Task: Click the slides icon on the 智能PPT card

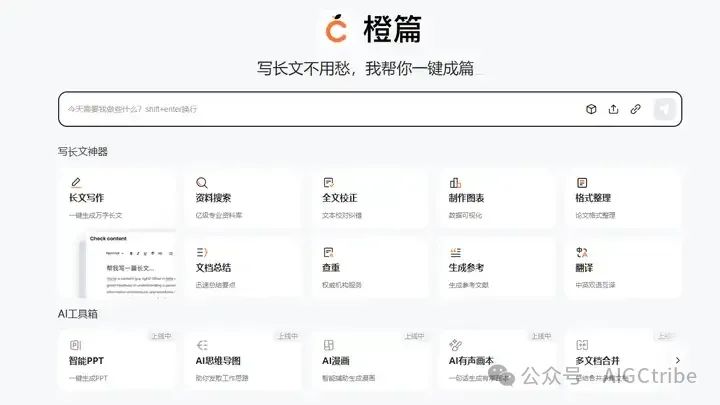Action: [75, 345]
